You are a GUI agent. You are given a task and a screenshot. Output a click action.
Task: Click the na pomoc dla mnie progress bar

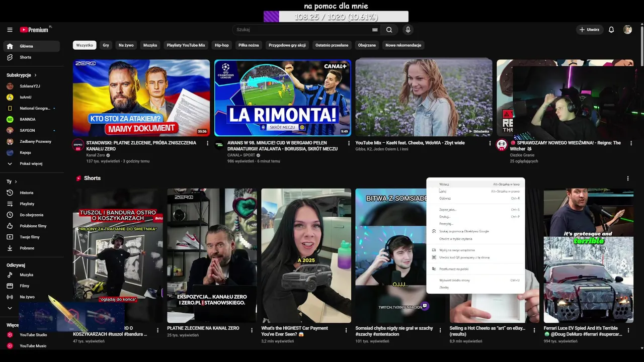click(336, 17)
